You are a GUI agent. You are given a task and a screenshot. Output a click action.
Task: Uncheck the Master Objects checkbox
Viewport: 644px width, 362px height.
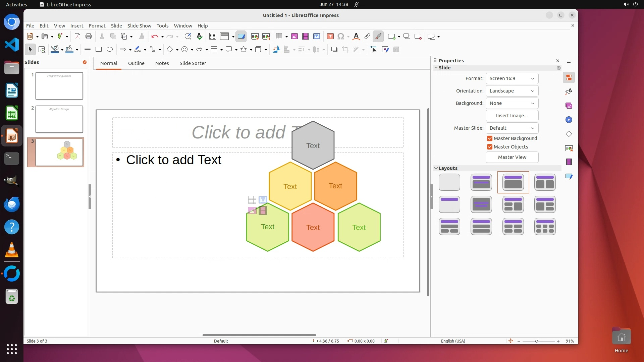490,147
